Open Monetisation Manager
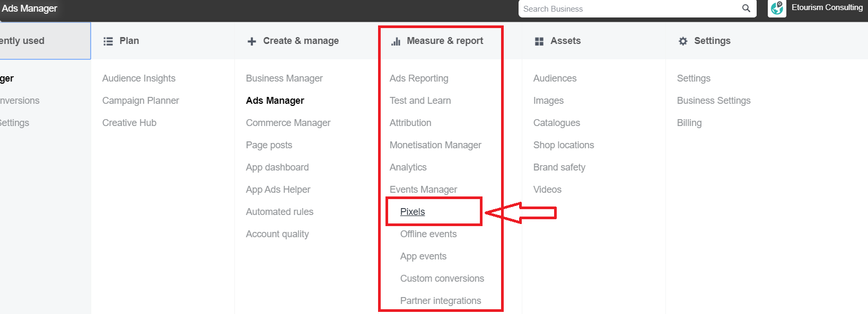Image resolution: width=868 pixels, height=314 pixels. click(435, 145)
